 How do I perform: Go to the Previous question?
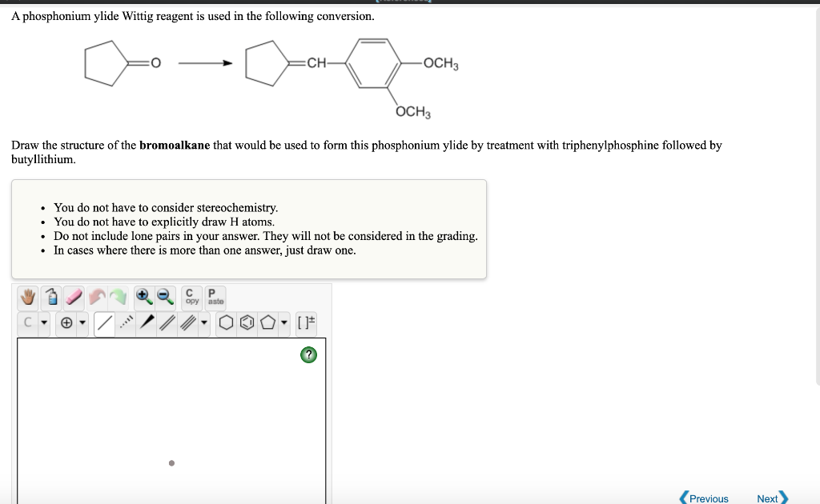(x=704, y=498)
